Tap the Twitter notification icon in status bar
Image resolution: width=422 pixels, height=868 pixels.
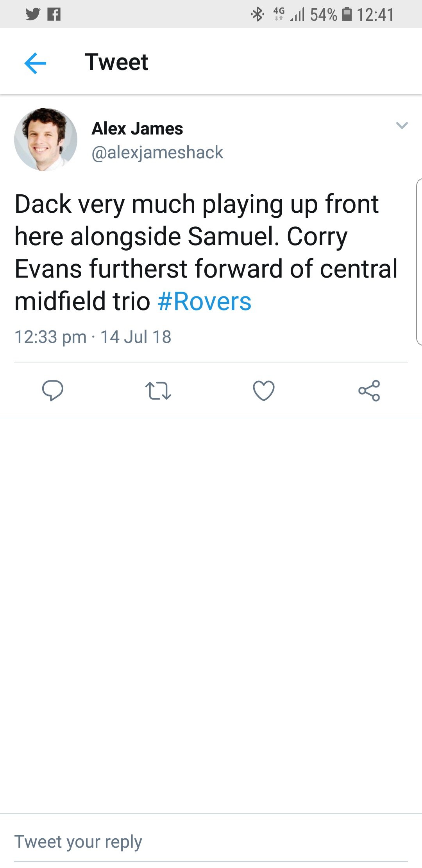pyautogui.click(x=33, y=14)
